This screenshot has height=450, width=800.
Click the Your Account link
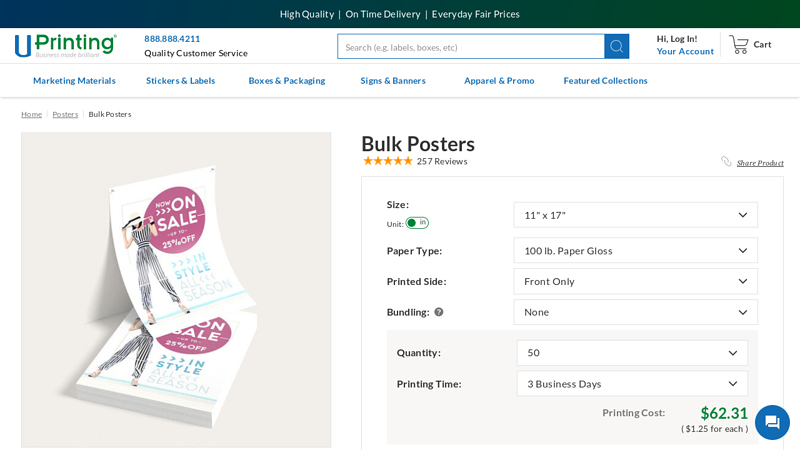pos(685,51)
